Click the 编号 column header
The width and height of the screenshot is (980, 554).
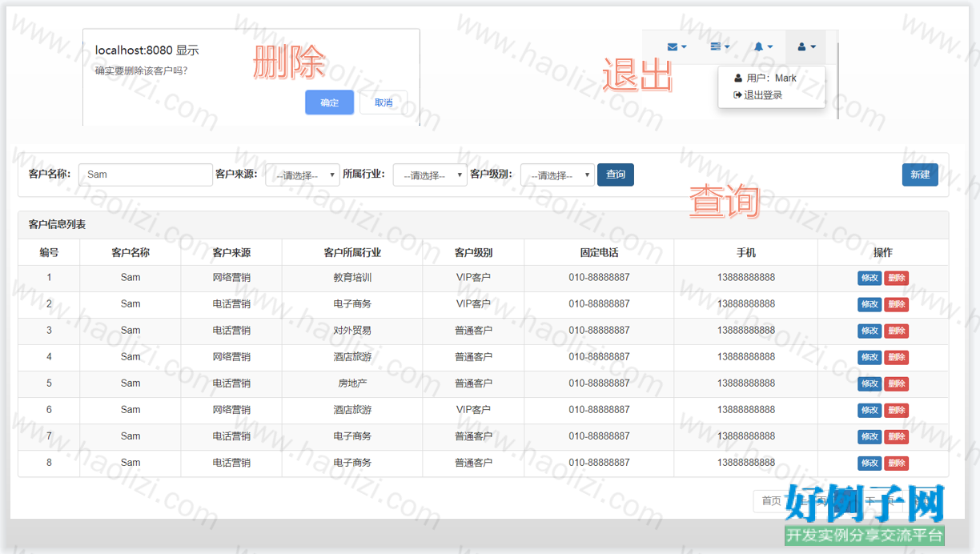[x=49, y=252]
